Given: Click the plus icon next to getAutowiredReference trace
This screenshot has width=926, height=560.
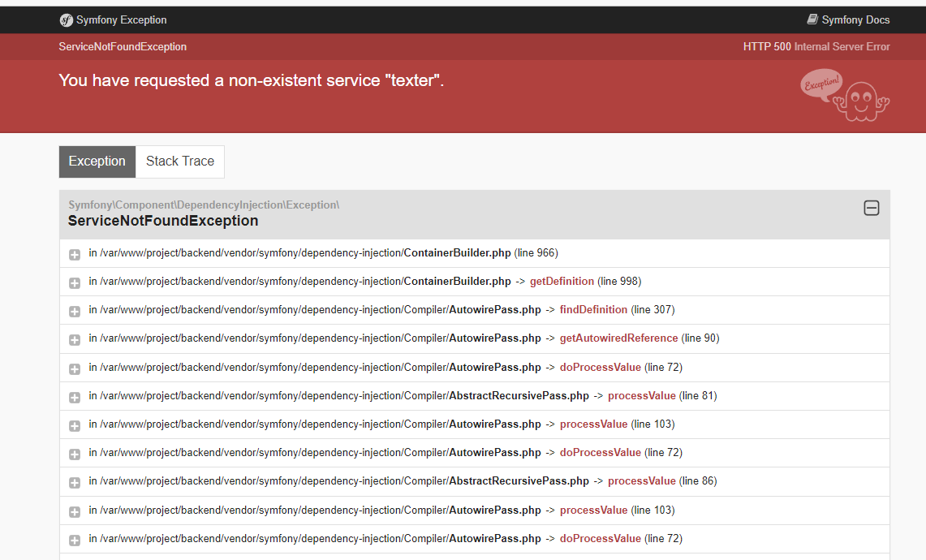Looking at the screenshot, I should (x=74, y=338).
